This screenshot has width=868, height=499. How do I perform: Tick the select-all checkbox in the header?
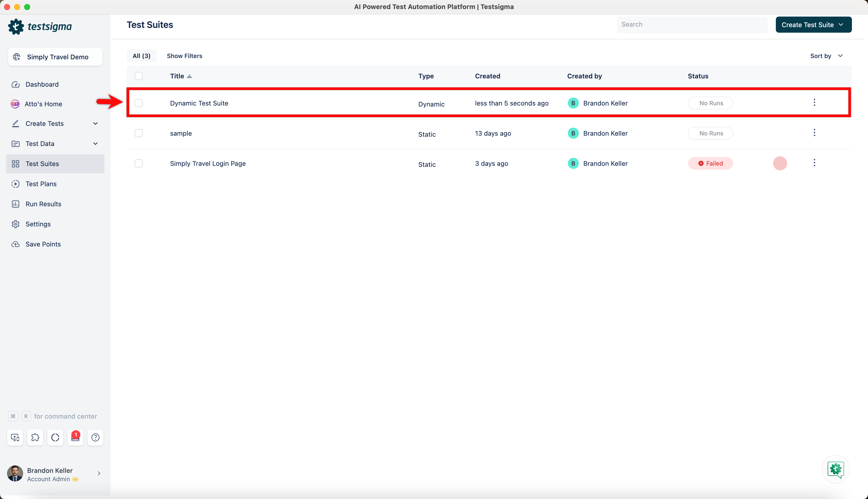139,76
